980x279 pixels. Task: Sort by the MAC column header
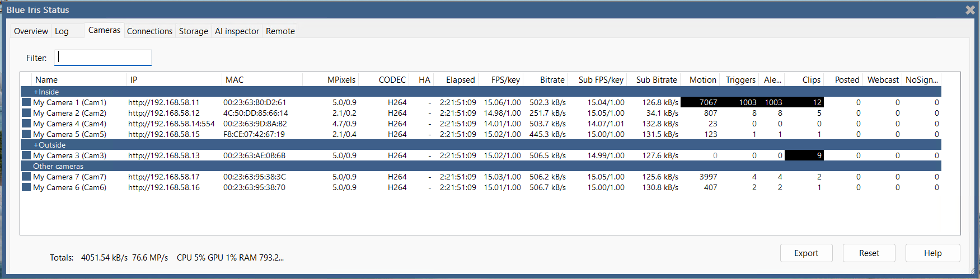[x=262, y=80]
